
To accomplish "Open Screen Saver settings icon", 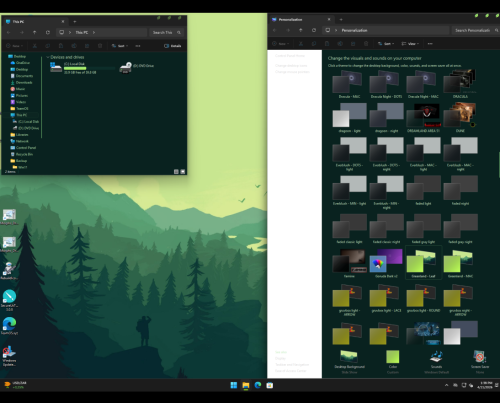I will pos(479,357).
